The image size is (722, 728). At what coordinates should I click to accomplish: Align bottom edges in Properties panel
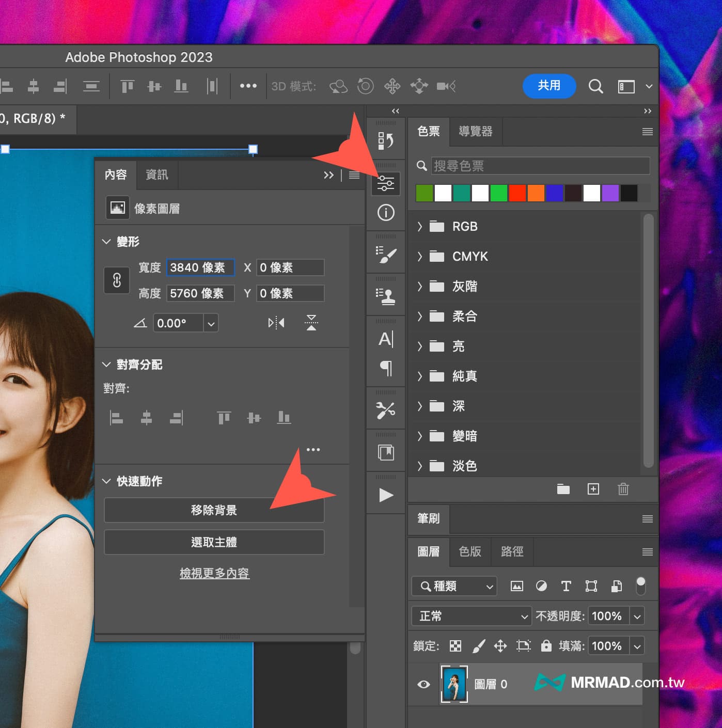click(284, 417)
